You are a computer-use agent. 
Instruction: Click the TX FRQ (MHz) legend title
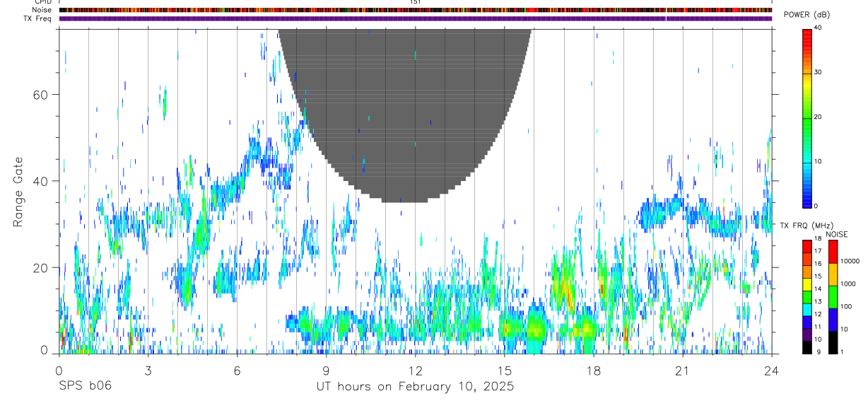pyautogui.click(x=807, y=226)
